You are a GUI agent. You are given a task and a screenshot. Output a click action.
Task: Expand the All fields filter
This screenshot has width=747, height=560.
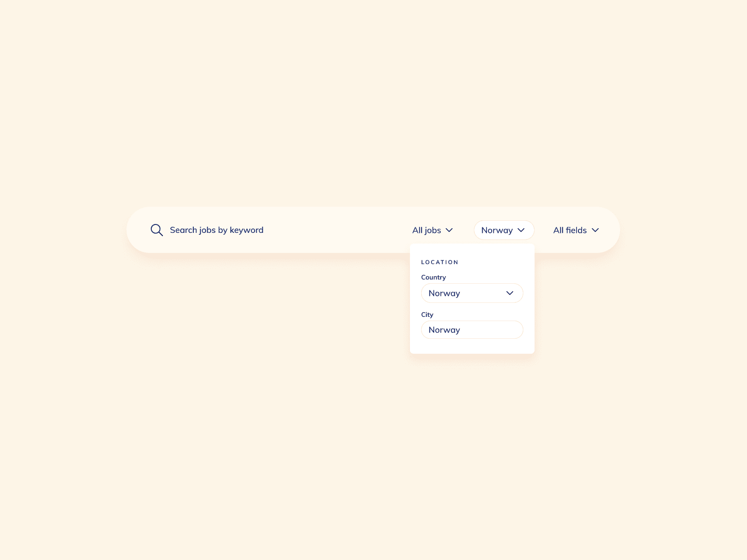(x=576, y=230)
